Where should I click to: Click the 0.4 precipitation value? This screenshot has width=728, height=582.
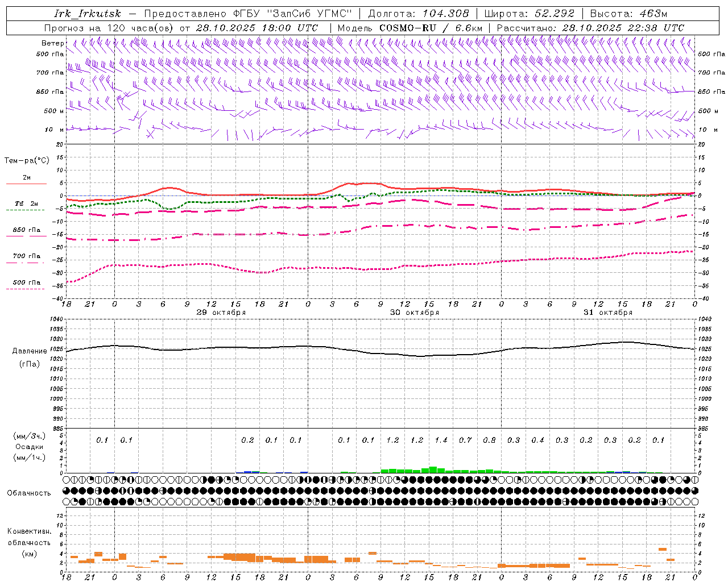click(x=537, y=440)
